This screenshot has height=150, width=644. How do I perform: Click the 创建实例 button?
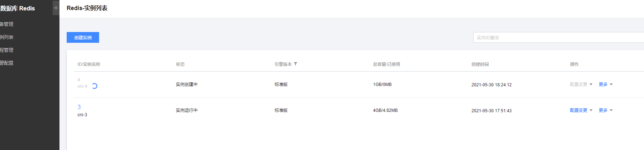[83, 37]
